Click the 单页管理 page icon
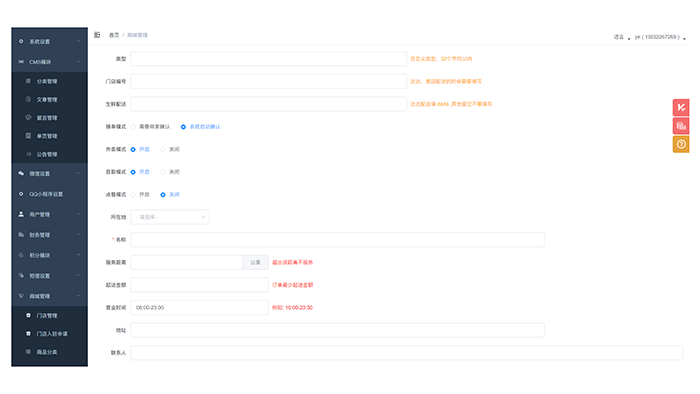This screenshot has width=700, height=394. pyautogui.click(x=28, y=136)
